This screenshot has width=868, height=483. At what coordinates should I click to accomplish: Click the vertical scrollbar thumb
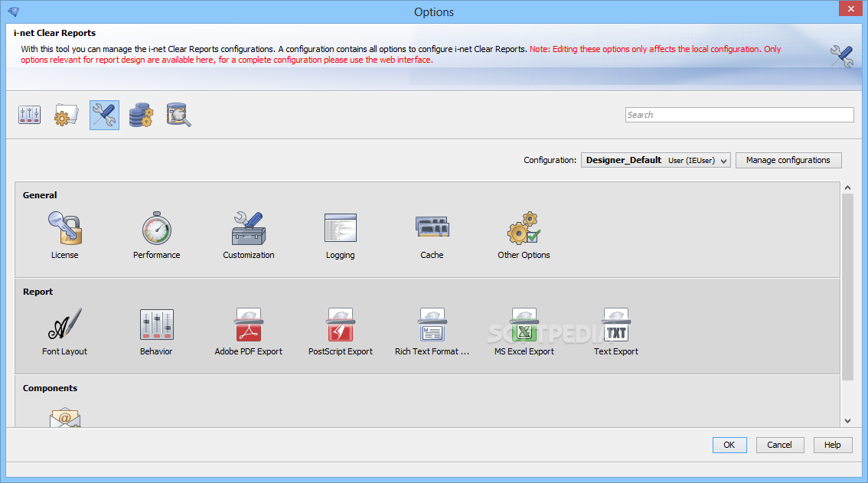click(847, 287)
